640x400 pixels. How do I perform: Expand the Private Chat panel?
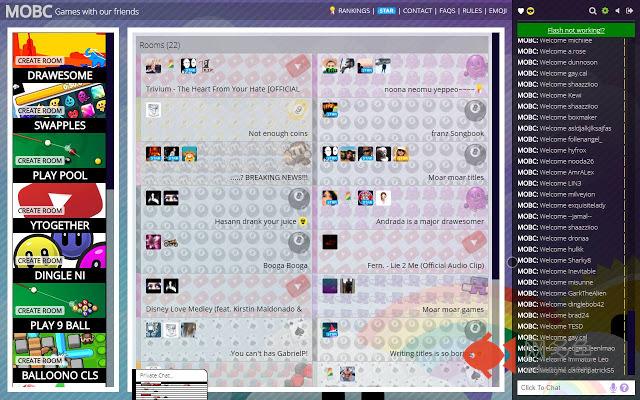[x=169, y=376]
